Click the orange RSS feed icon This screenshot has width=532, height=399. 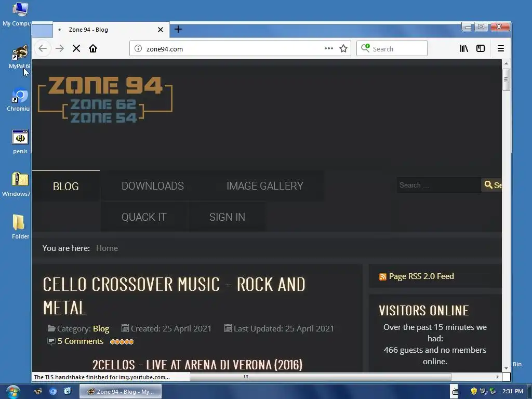click(x=383, y=277)
